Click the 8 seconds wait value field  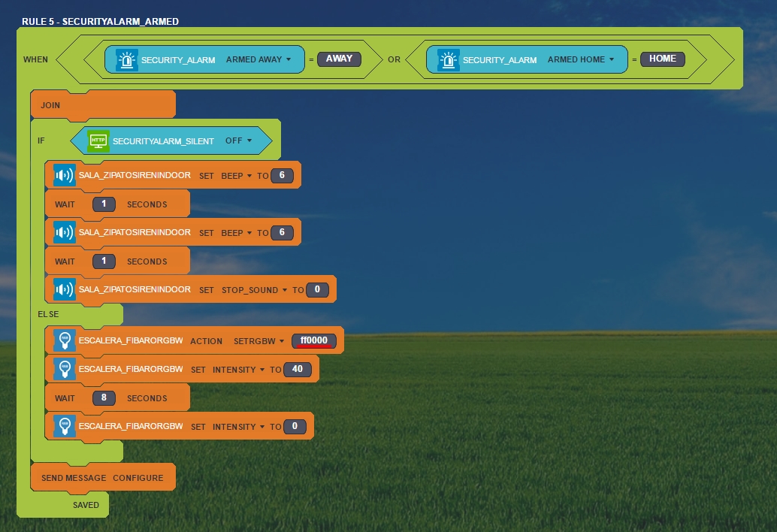[104, 398]
